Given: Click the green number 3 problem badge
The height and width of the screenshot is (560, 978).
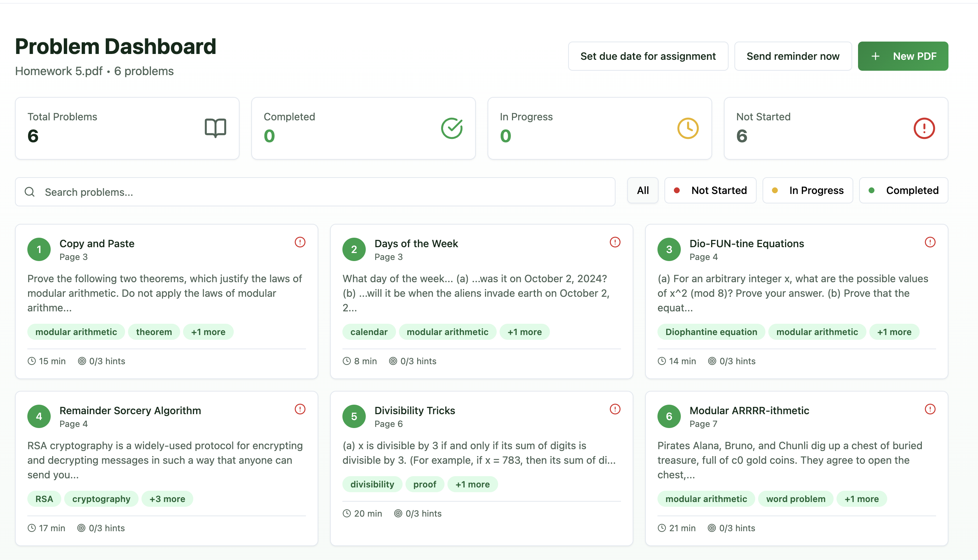Looking at the screenshot, I should (x=669, y=249).
